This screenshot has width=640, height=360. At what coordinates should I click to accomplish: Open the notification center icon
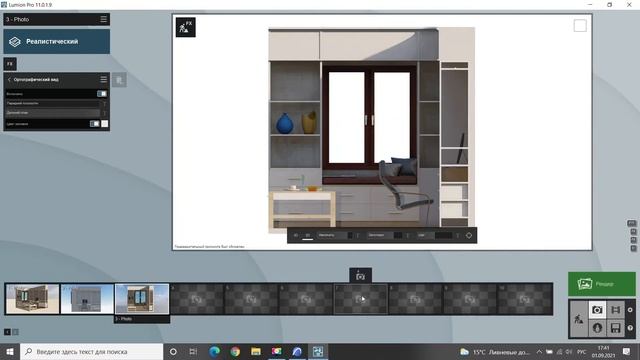pyautogui.click(x=627, y=351)
